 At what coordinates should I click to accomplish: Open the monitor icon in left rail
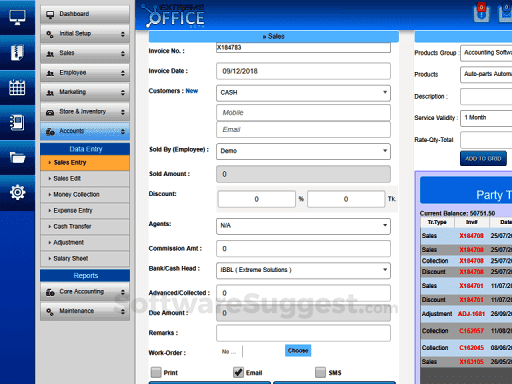[x=17, y=17]
